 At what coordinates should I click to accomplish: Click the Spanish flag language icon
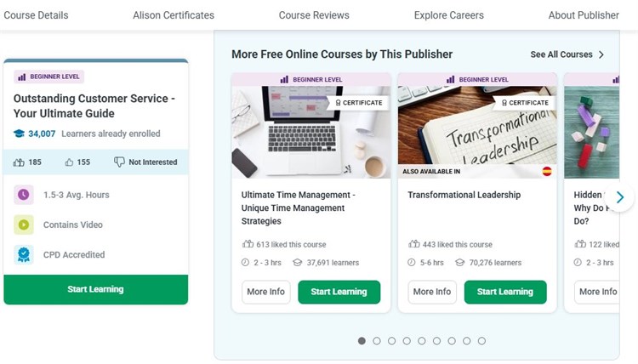point(547,171)
